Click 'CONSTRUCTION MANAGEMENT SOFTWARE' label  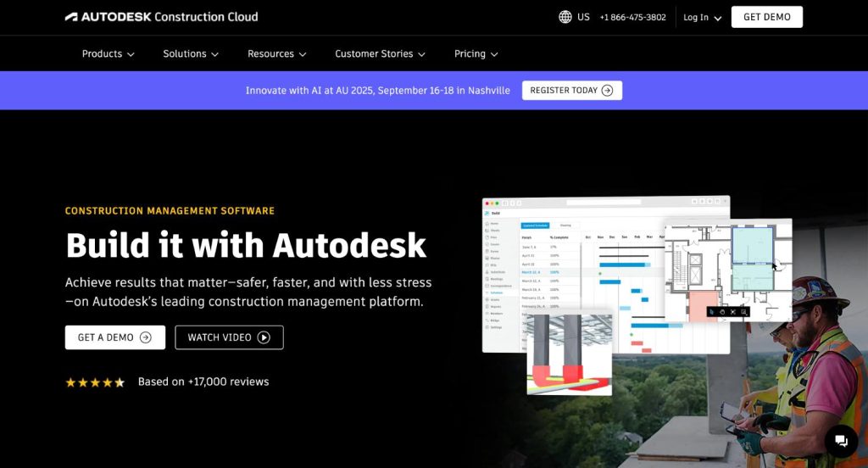(170, 210)
